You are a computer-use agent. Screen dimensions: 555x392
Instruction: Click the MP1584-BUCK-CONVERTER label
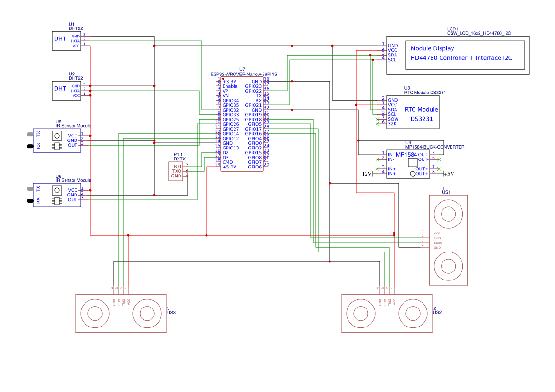tap(435, 147)
